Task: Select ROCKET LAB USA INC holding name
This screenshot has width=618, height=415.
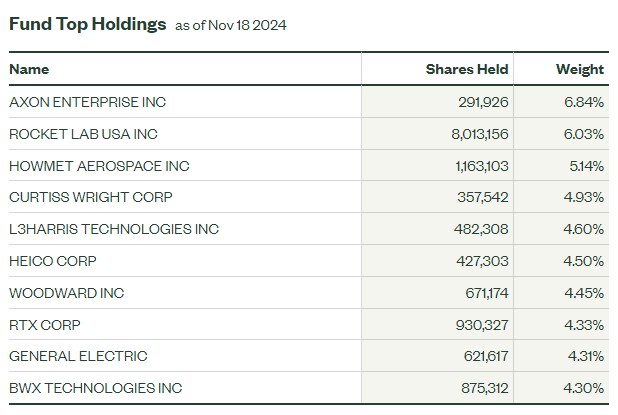Action: 83,134
